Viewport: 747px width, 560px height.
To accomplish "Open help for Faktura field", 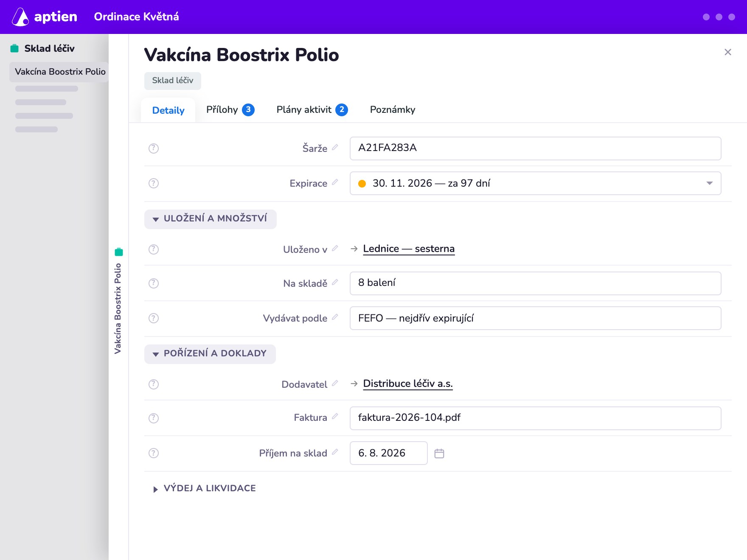I will tap(154, 418).
